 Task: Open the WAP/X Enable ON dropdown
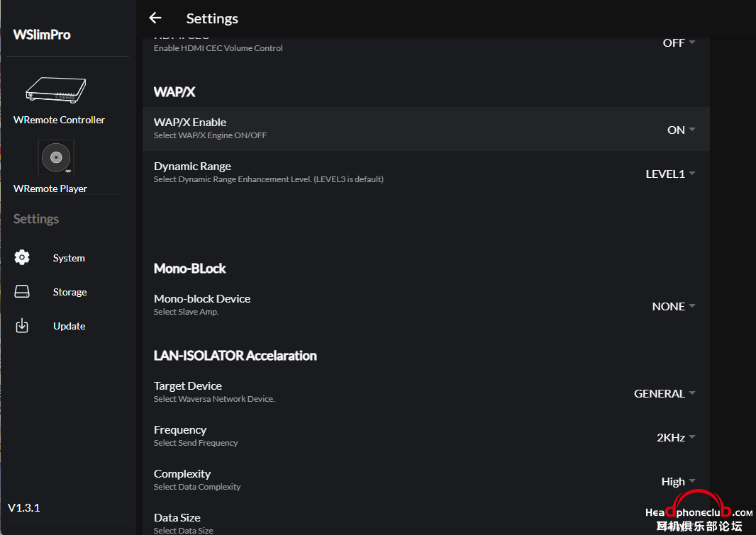682,130
